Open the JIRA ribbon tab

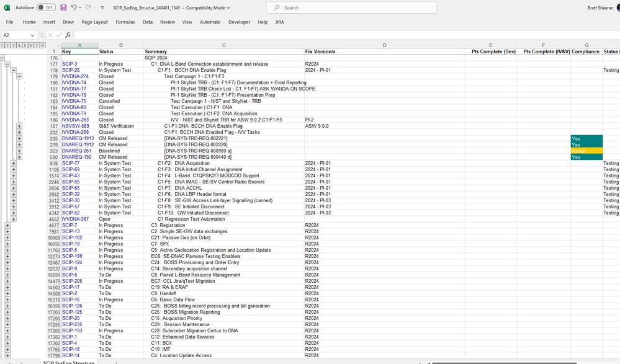tap(279, 22)
